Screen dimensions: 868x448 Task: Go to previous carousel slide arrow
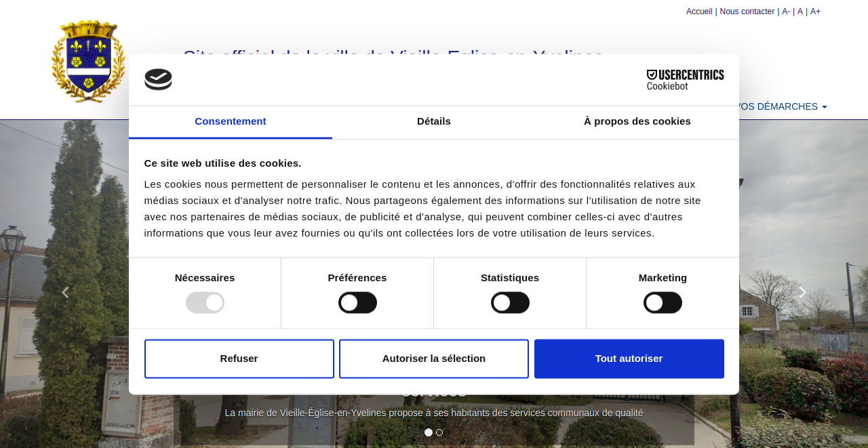tap(65, 293)
